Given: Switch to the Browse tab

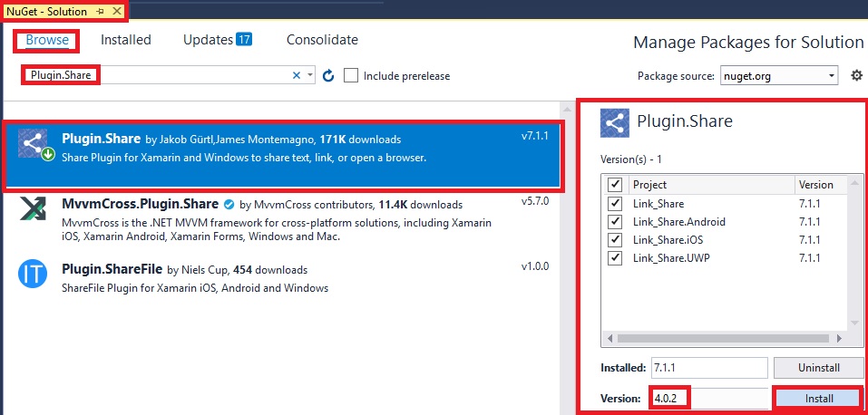Looking at the screenshot, I should 47,41.
